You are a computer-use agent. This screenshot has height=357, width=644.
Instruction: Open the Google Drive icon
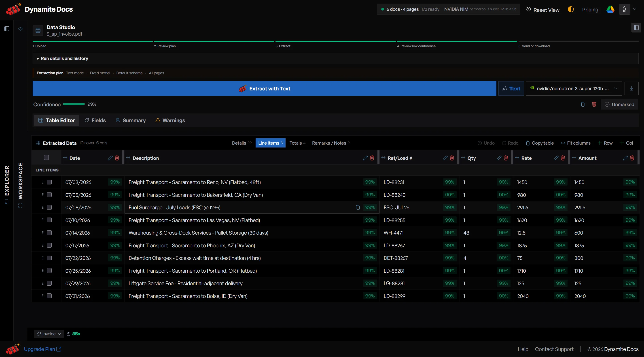point(610,9)
